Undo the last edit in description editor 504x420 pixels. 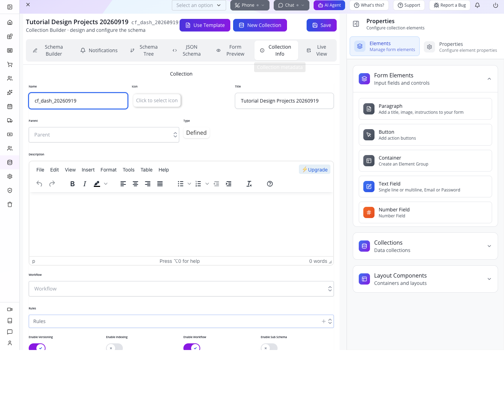click(x=39, y=184)
